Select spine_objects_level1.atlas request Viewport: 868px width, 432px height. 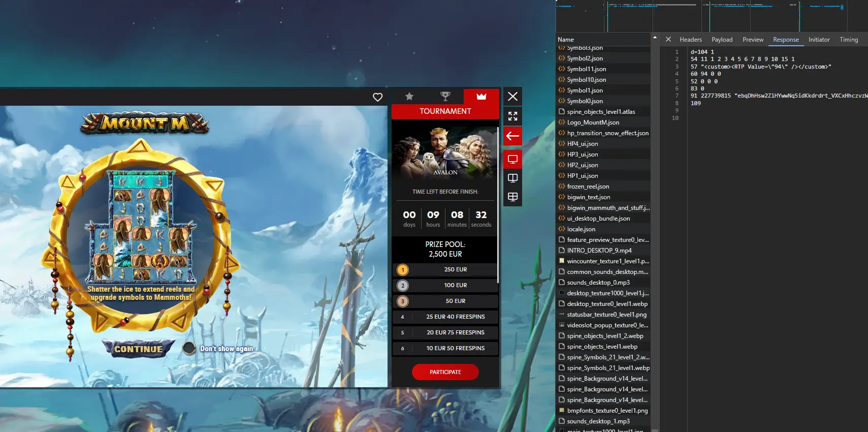[603, 112]
